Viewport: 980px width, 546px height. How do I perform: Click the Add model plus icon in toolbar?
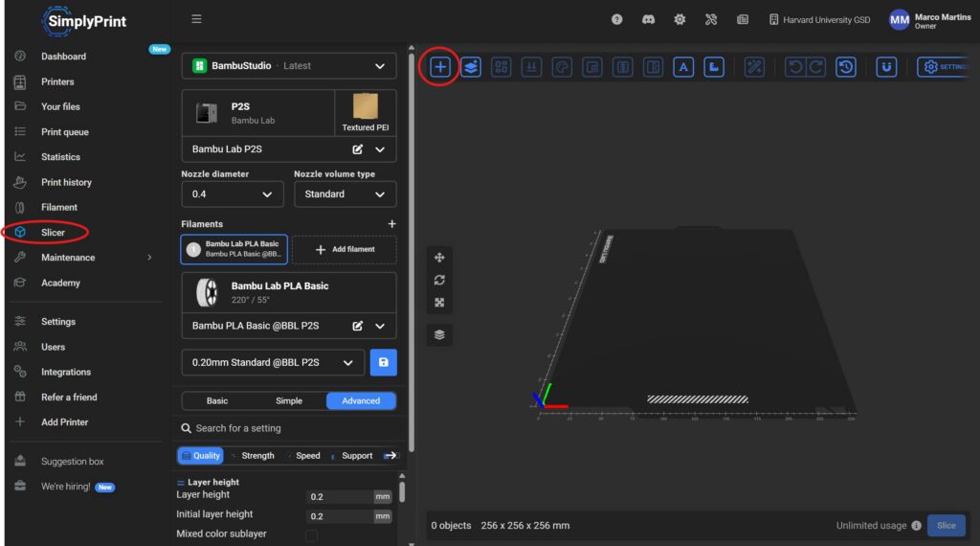440,67
